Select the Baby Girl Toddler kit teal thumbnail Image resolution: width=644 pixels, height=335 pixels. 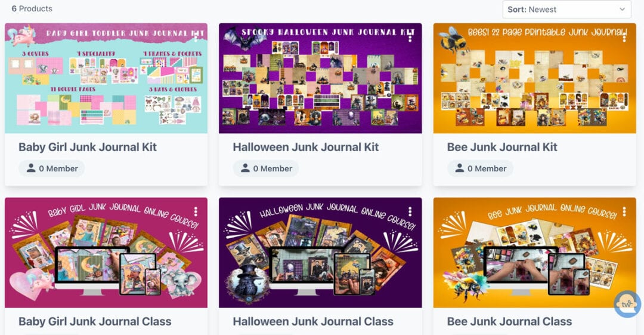tap(106, 78)
